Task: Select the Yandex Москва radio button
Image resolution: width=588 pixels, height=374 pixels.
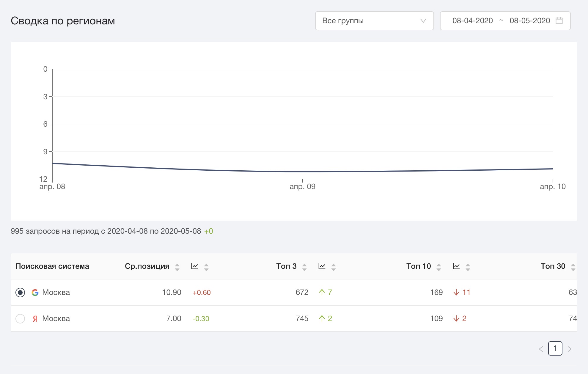Action: point(20,318)
